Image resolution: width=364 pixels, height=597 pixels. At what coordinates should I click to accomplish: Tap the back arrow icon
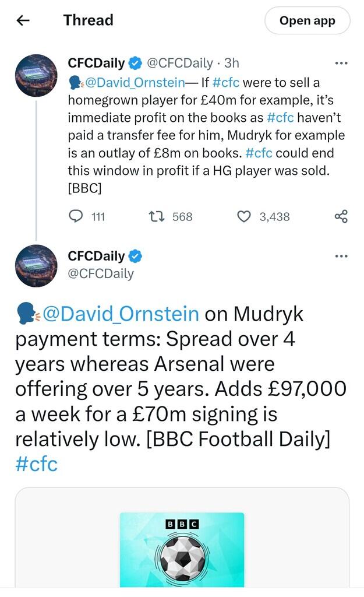tap(23, 20)
